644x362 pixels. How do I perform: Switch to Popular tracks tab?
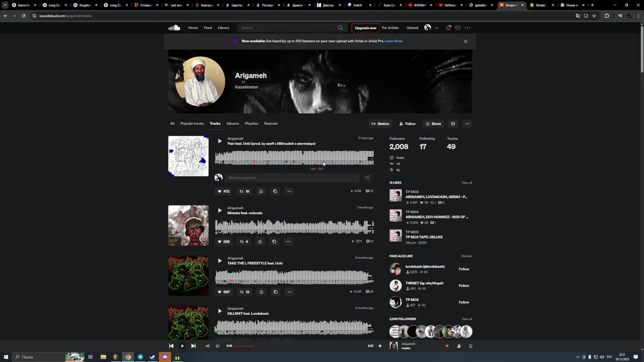coord(192,124)
